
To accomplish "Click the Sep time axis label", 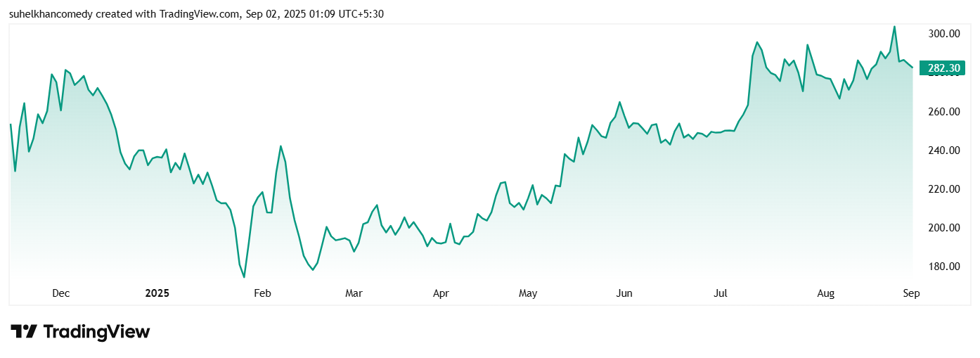I will click(x=911, y=293).
